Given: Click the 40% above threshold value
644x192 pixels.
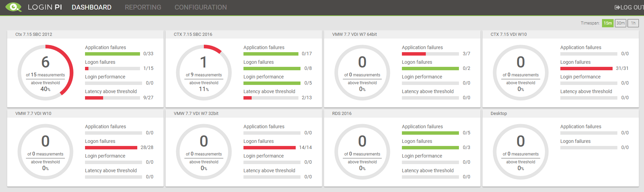Looking at the screenshot, I should click(x=45, y=89).
